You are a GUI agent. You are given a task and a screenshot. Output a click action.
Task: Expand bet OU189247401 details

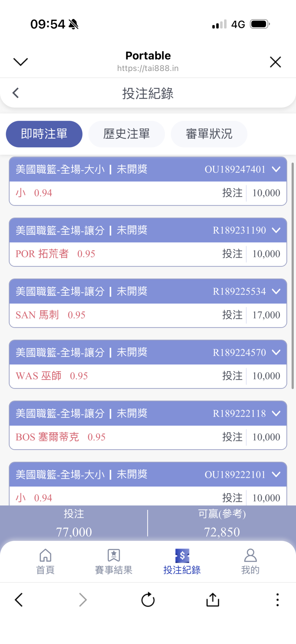tap(276, 169)
